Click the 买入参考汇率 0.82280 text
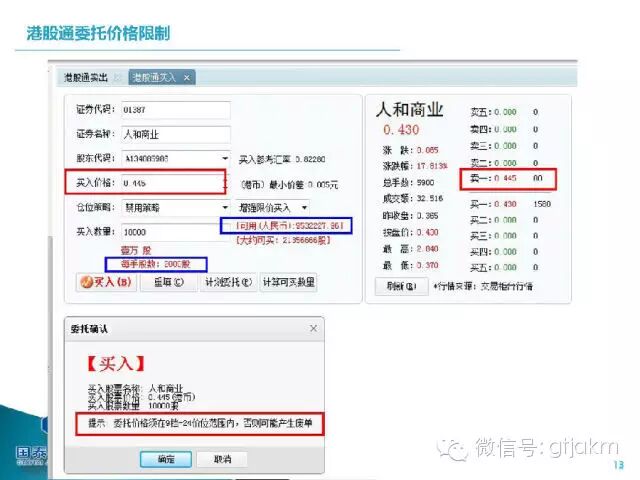 pos(282,159)
